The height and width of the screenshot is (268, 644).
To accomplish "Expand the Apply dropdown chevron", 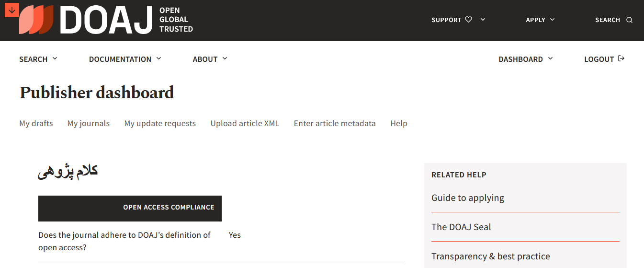I will 552,20.
